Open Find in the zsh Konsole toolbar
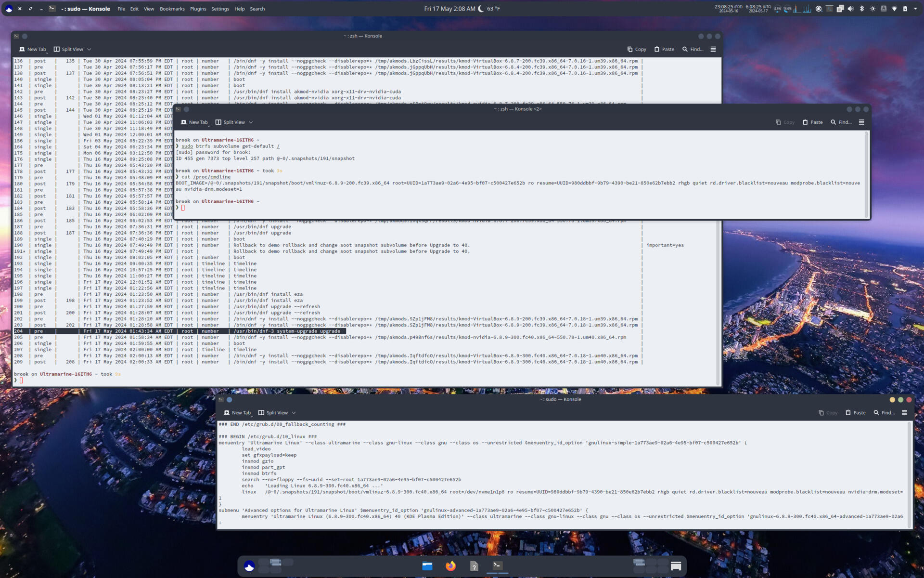The width and height of the screenshot is (924, 578). point(693,49)
